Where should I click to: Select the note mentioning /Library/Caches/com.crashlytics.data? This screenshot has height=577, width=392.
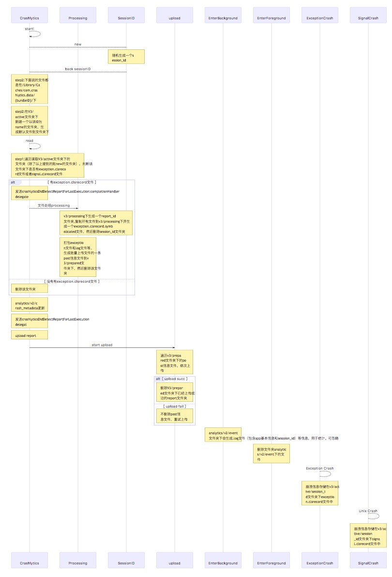(x=30, y=89)
